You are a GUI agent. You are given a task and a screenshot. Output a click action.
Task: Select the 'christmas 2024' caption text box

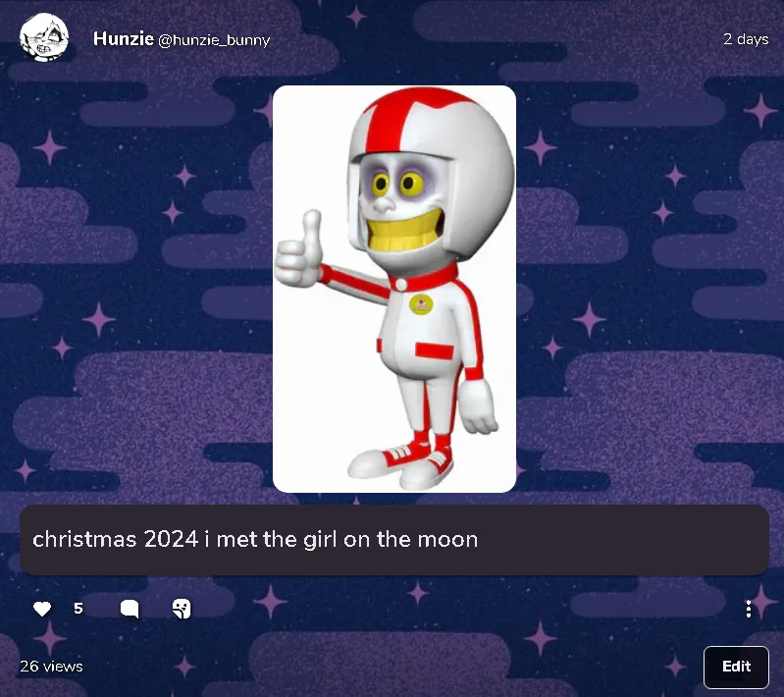pos(394,540)
